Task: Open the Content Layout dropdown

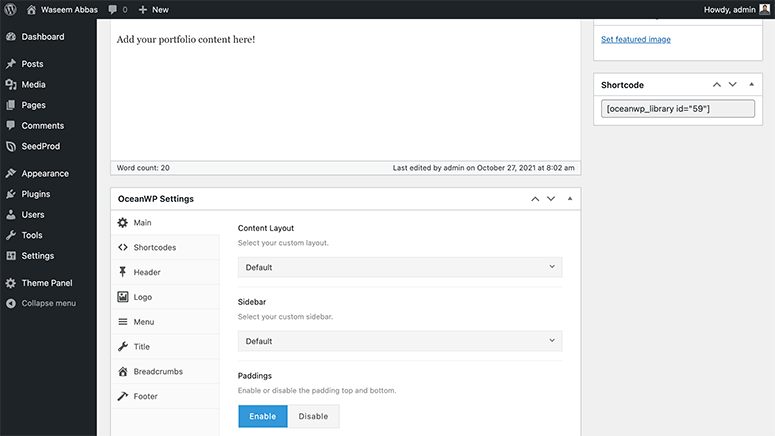Action: (x=400, y=267)
